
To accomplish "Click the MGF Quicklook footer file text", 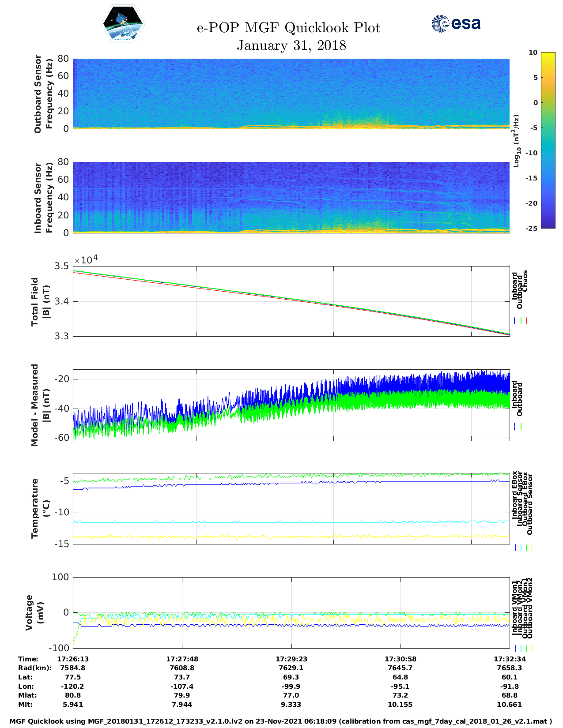I will coord(281,721).
